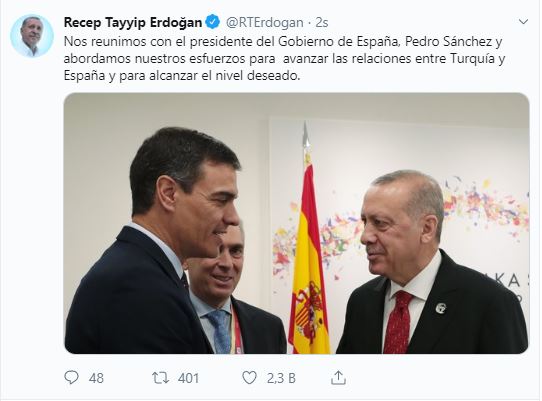Viewport: 542px width, 401px height.
Task: Click the @RTErdogan handle
Action: tap(264, 23)
